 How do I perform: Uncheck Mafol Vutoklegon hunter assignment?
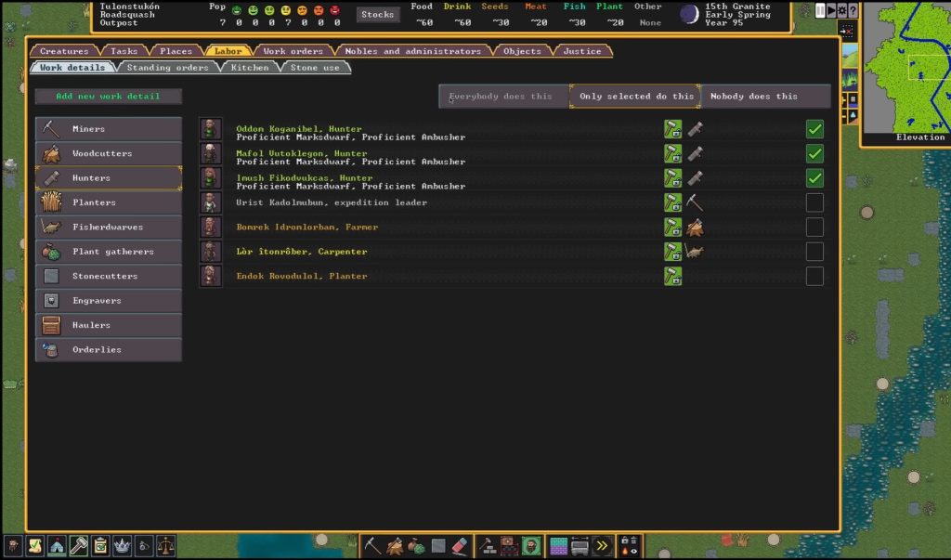[814, 153]
